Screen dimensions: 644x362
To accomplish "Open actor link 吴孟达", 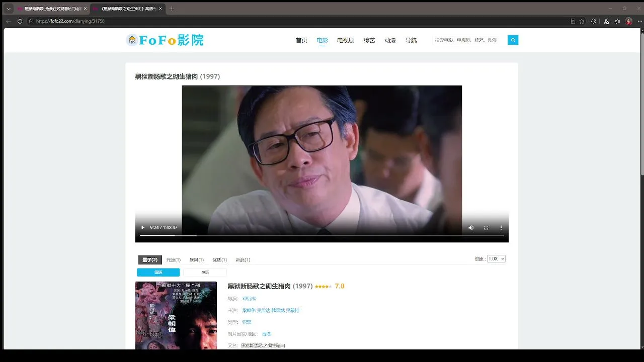I will 264,311.
